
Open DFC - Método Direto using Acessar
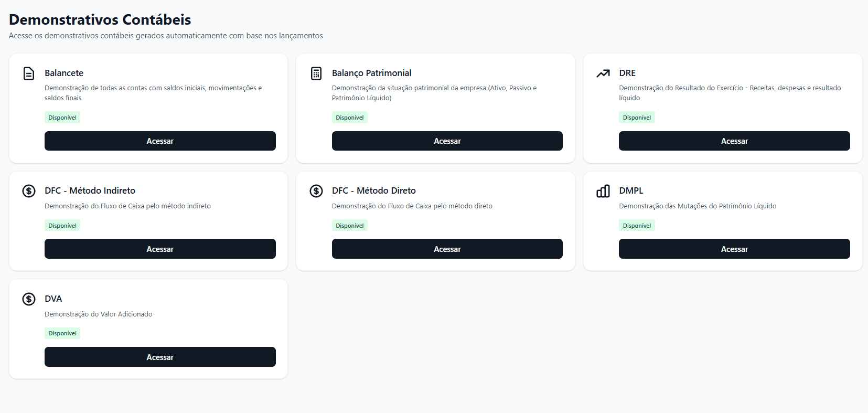pos(447,249)
